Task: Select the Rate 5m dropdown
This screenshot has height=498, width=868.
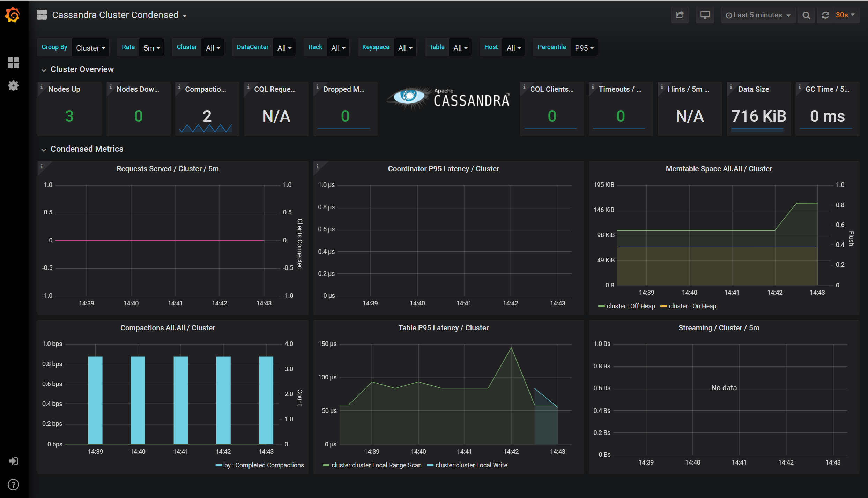Action: coord(153,47)
